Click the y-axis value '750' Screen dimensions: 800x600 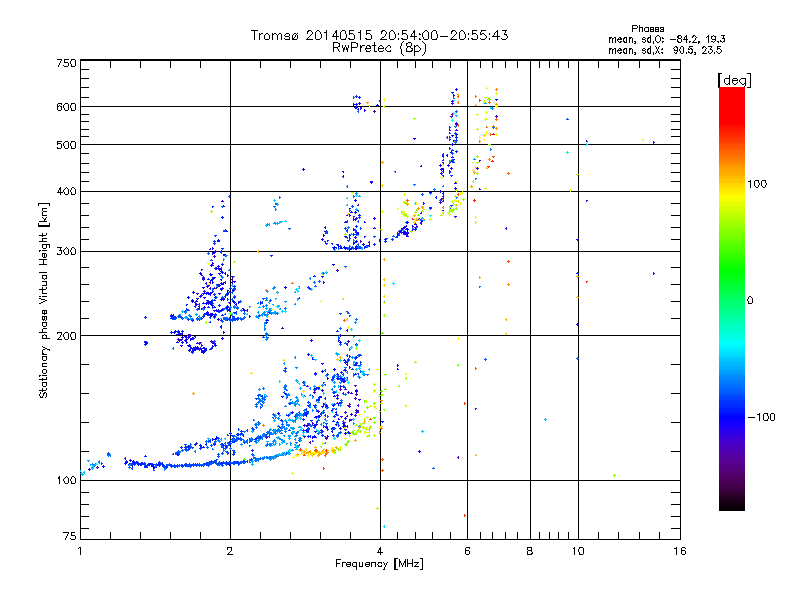pos(66,63)
